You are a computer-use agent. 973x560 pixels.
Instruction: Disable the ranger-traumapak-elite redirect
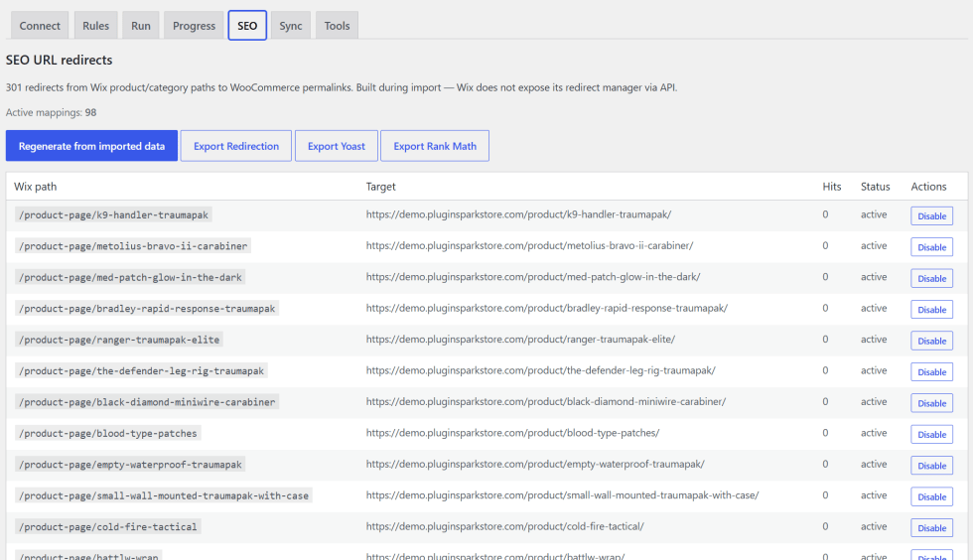point(931,341)
